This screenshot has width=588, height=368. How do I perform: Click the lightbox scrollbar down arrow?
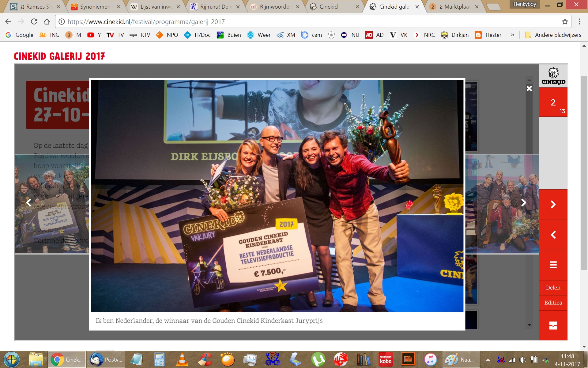[x=529, y=325]
